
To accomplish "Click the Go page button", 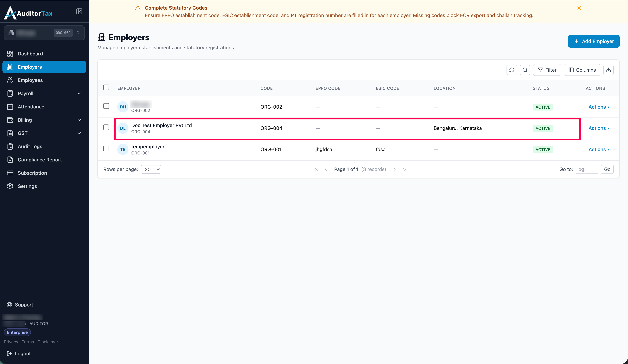I will pyautogui.click(x=607, y=169).
